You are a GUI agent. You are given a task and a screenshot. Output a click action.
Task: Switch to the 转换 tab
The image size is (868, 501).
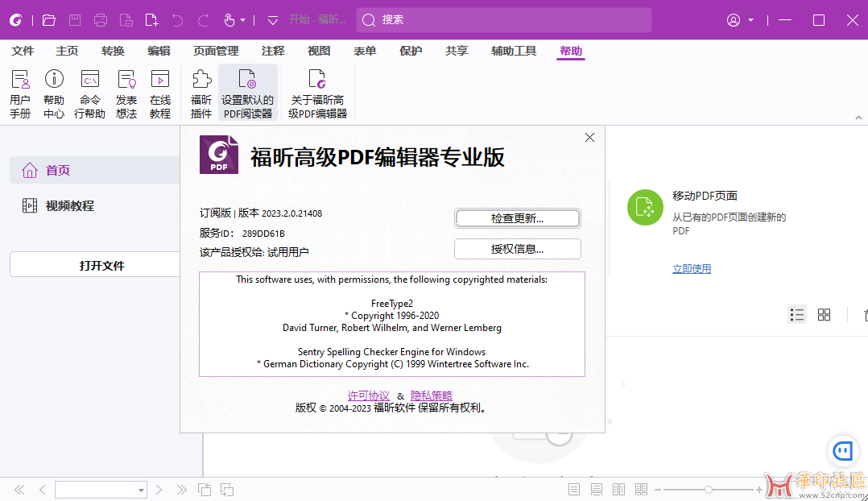(113, 51)
